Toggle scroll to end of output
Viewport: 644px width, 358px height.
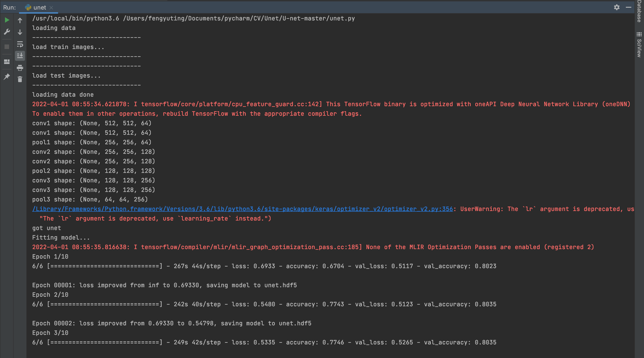20,56
